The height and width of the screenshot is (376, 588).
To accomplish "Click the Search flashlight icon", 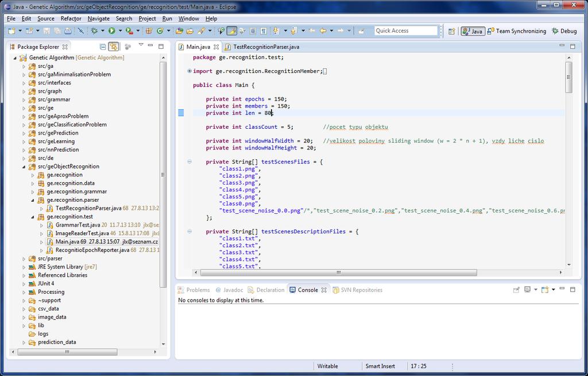I will tap(202, 31).
